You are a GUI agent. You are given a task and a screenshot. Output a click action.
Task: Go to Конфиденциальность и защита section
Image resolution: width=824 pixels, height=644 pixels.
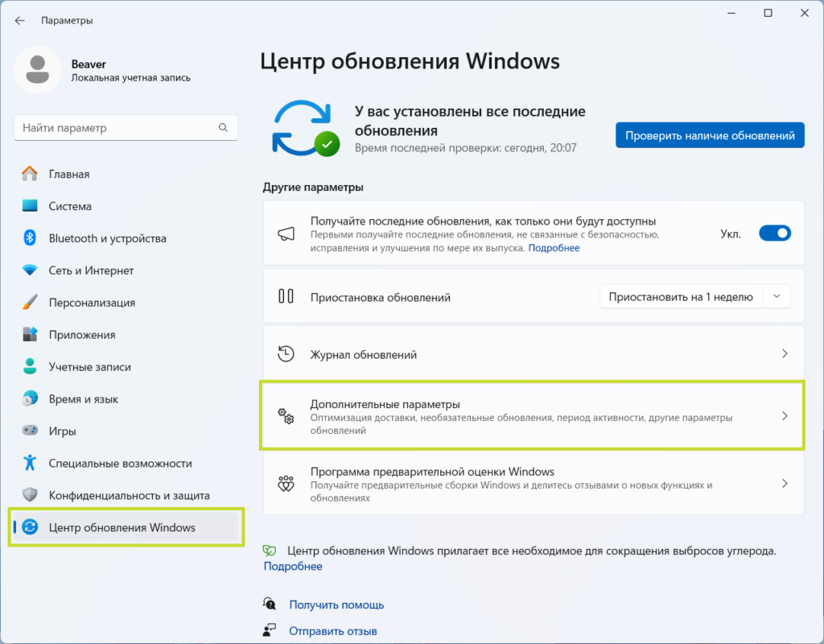(x=126, y=495)
